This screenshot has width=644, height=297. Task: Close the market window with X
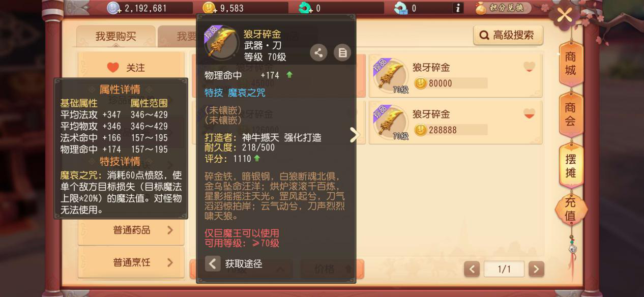click(564, 15)
